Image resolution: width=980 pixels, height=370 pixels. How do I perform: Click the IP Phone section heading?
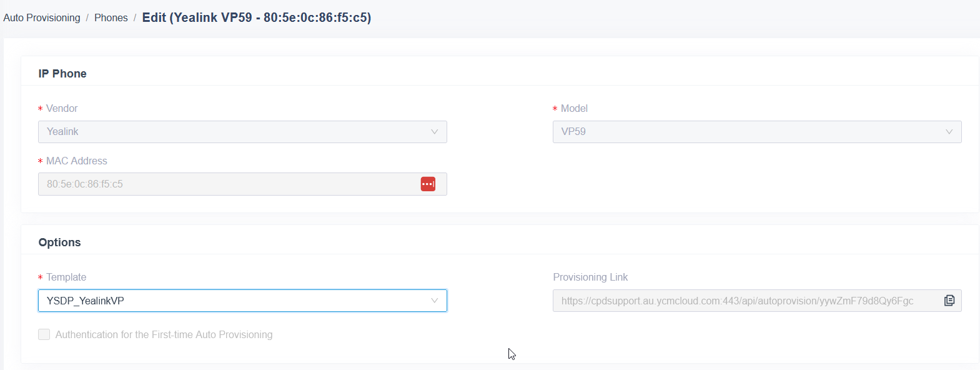62,74
